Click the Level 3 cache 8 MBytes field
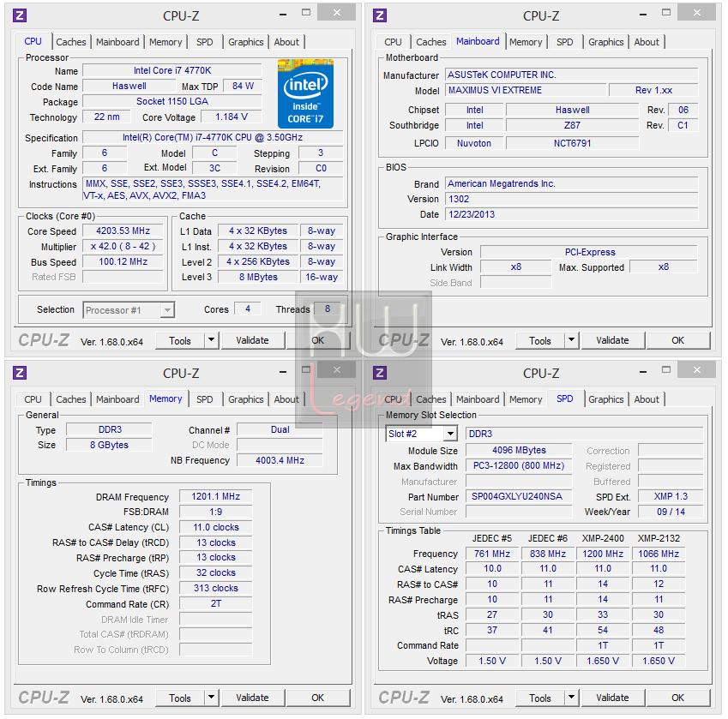The height and width of the screenshot is (719, 728). coord(258,277)
